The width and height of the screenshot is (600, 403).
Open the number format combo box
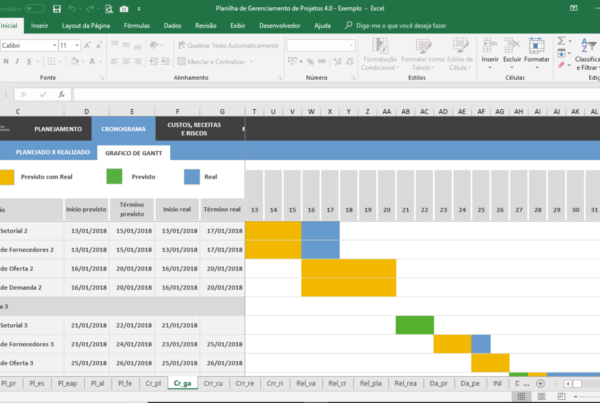click(x=321, y=46)
